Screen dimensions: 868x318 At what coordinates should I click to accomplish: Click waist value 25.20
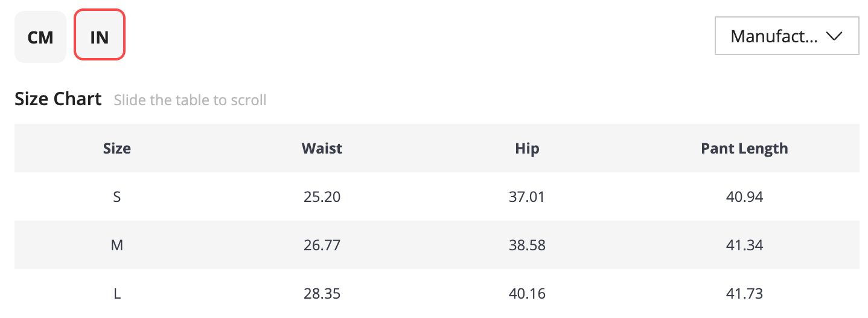point(322,196)
